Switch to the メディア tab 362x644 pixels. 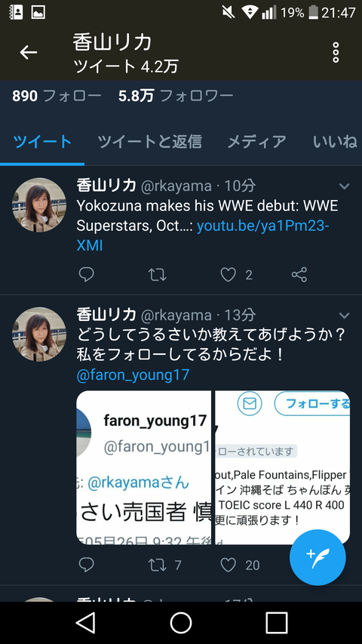point(257,142)
